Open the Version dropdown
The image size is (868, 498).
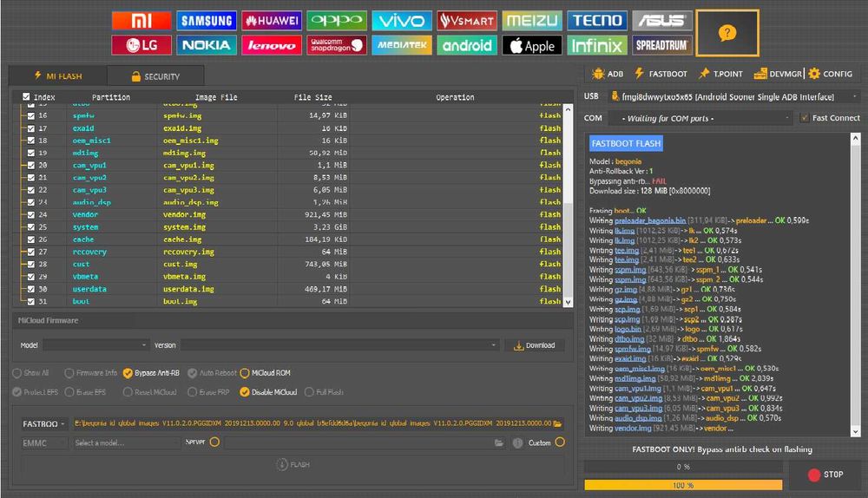tap(339, 344)
